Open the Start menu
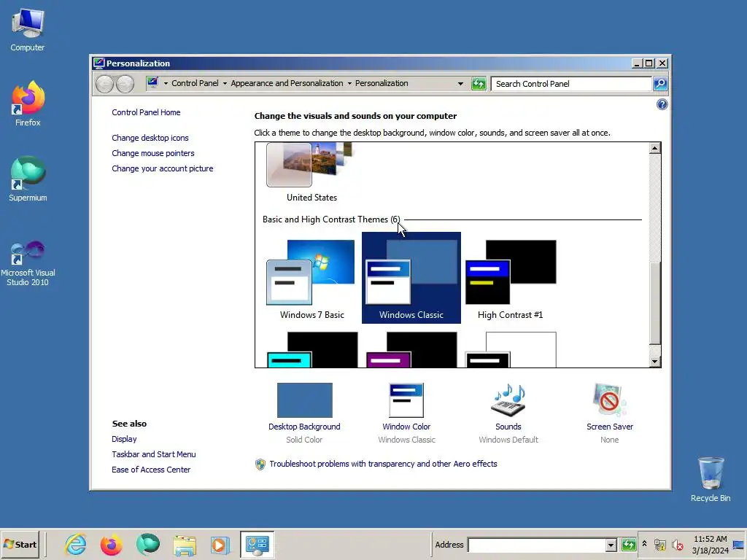This screenshot has width=747, height=560. pyautogui.click(x=20, y=544)
